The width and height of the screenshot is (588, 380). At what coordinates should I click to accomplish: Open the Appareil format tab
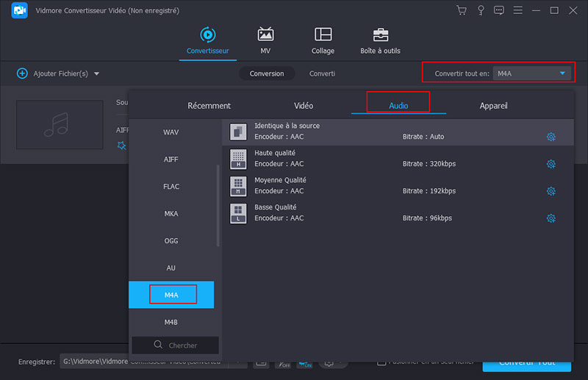coord(493,106)
